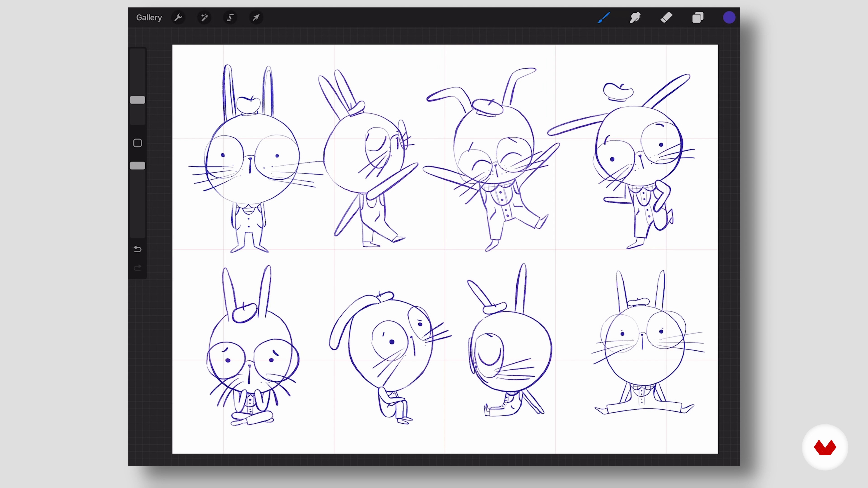Select the Smudge finger tool
Viewport: 868px width, 488px height.
[635, 18]
